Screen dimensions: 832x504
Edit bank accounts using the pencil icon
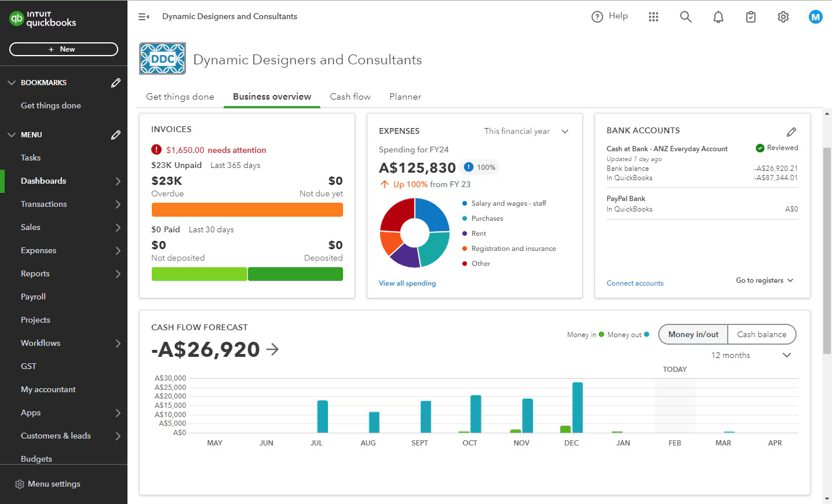coord(792,132)
